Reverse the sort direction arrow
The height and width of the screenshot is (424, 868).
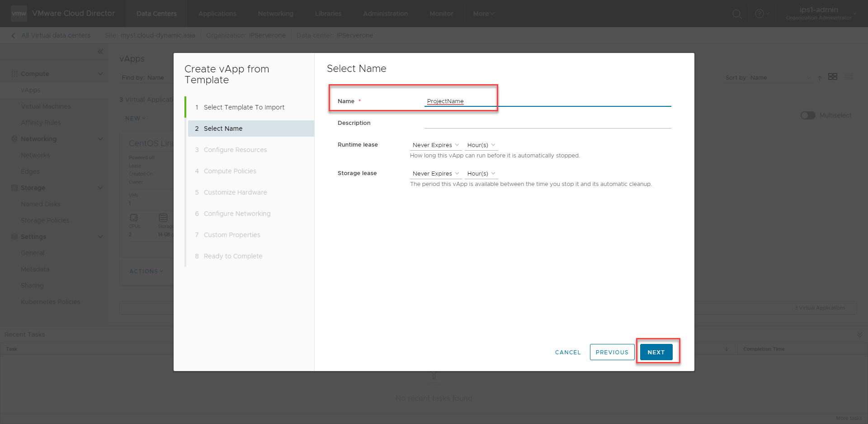pos(820,77)
